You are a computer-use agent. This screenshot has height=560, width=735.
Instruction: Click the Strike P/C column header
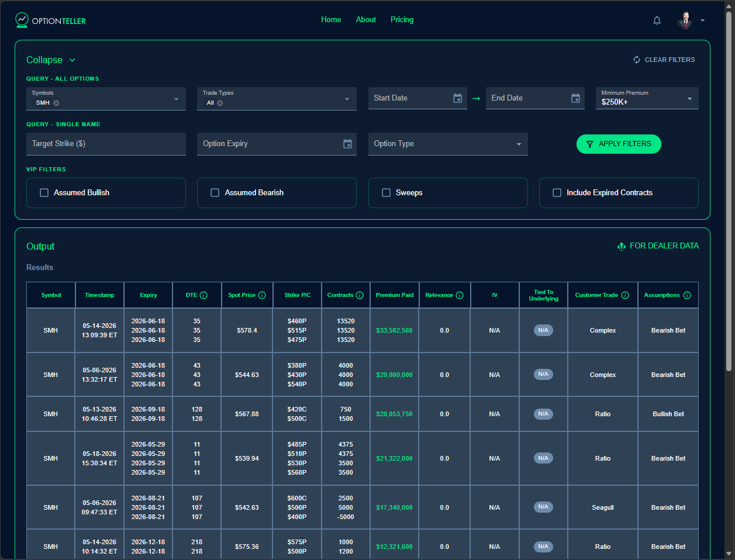point(298,295)
